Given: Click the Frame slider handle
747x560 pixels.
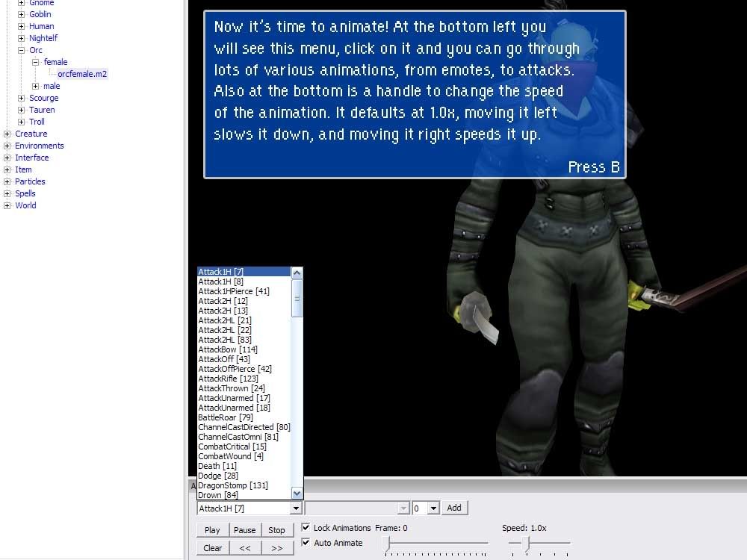Looking at the screenshot, I should coord(387,544).
